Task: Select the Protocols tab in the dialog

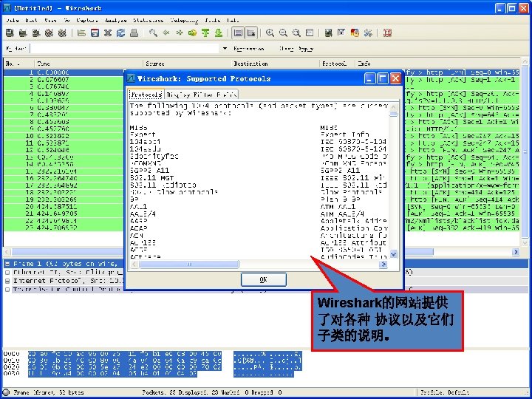Action: pyautogui.click(x=146, y=95)
